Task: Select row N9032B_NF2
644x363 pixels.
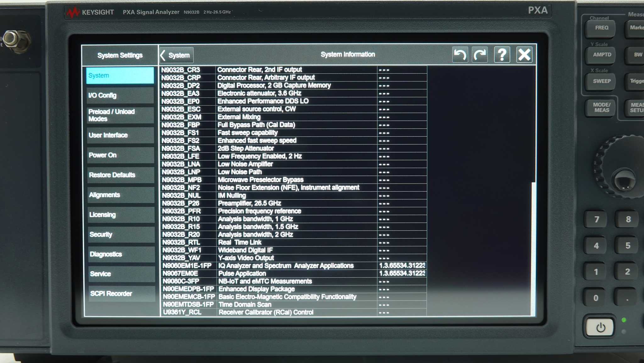Action: click(x=293, y=188)
